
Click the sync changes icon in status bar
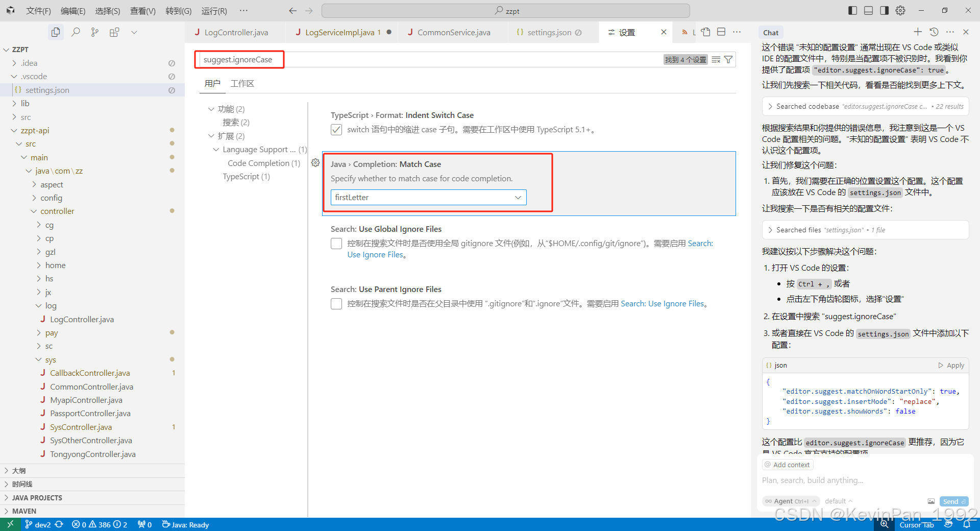tap(59, 525)
